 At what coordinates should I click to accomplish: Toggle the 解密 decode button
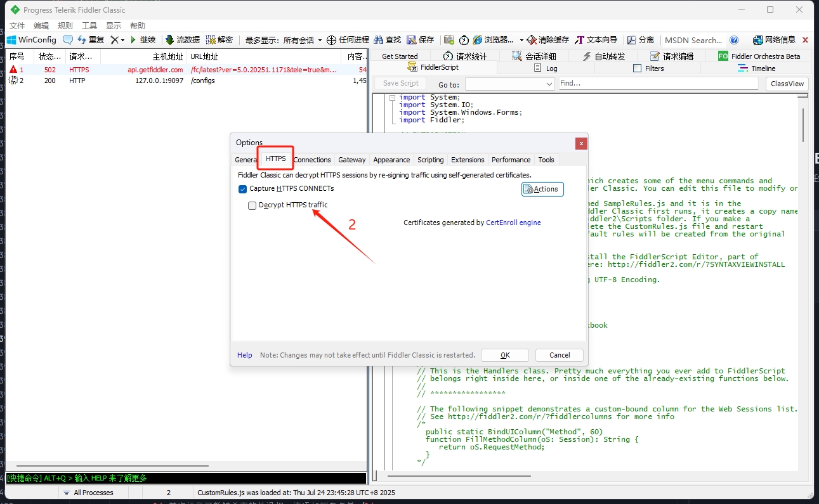[219, 39]
